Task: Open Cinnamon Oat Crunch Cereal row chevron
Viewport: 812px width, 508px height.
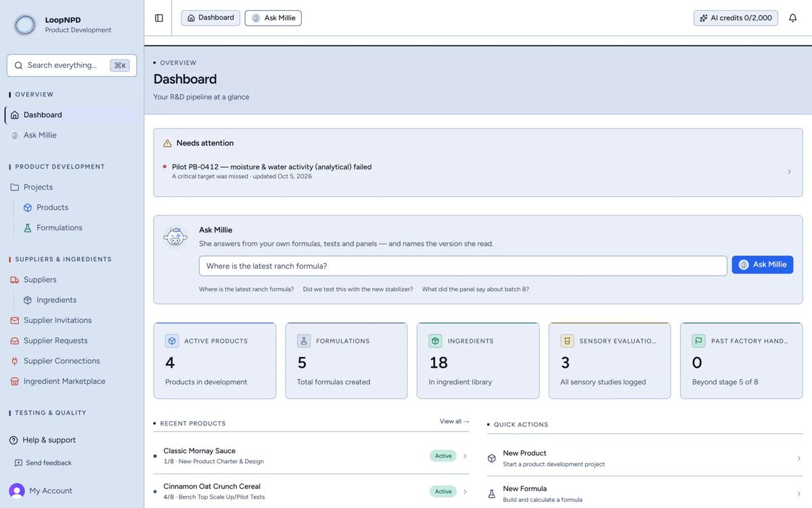Action: 465,491
